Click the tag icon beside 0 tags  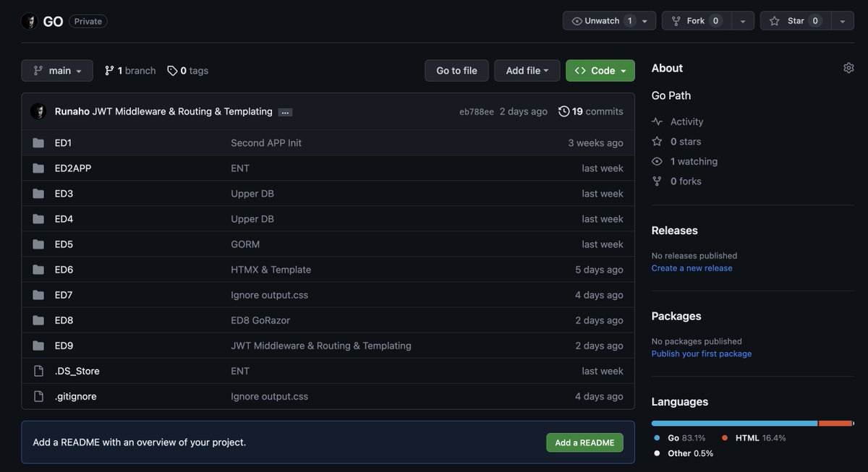click(x=172, y=71)
